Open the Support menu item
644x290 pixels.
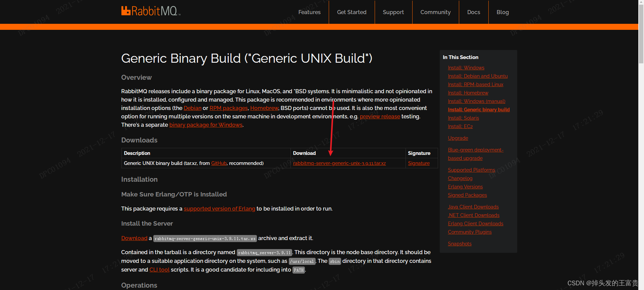pyautogui.click(x=393, y=12)
